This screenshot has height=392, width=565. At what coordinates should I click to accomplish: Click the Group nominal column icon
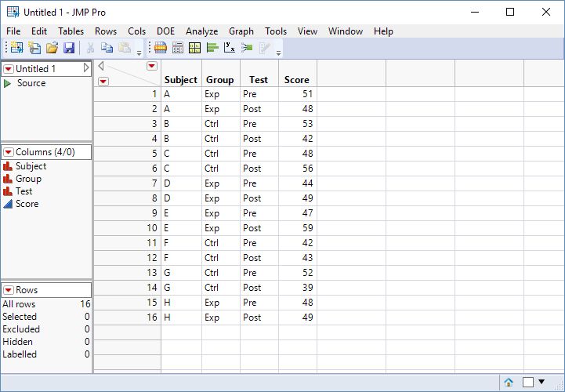(8, 179)
